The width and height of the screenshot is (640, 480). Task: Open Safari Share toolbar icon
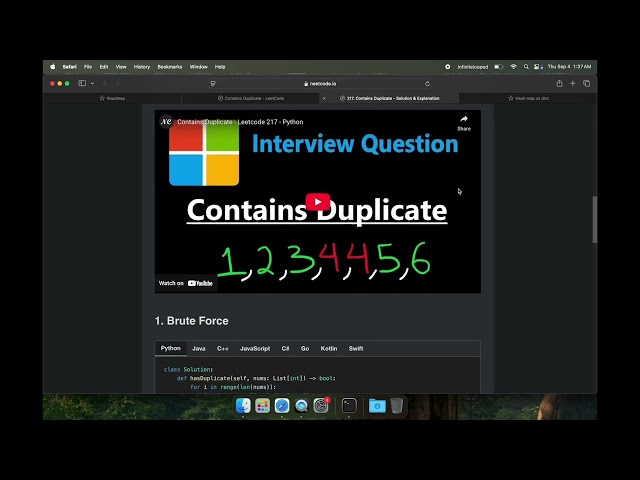[x=559, y=83]
